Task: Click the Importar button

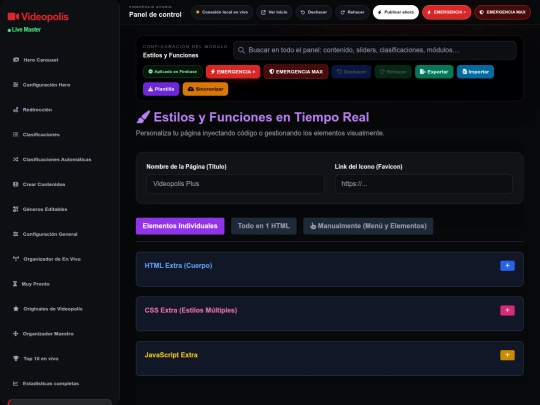Action: coord(475,72)
